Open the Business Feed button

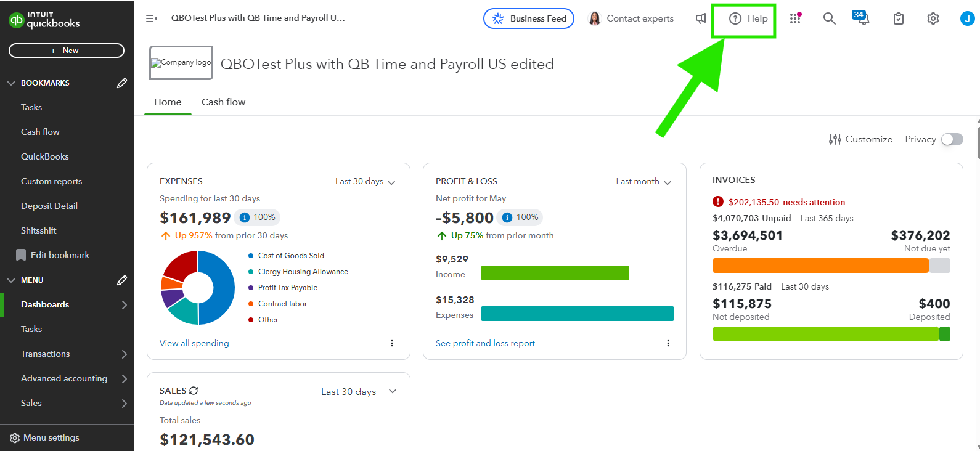529,18
